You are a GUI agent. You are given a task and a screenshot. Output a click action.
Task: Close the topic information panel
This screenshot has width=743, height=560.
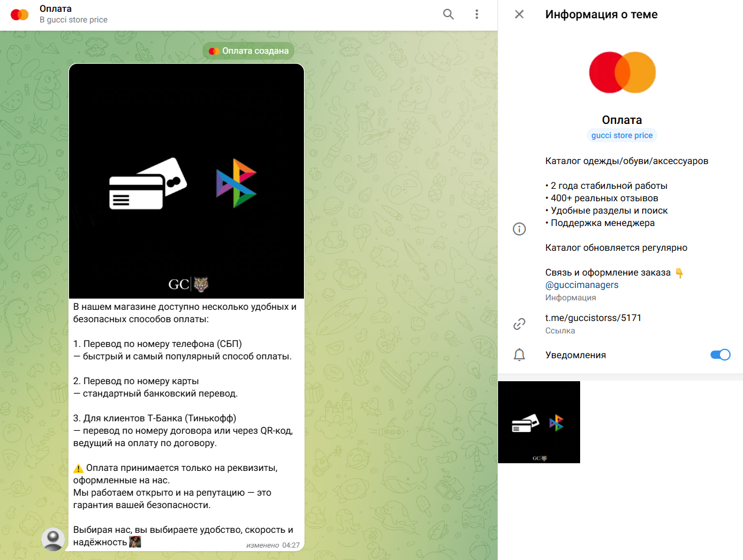[x=519, y=14]
